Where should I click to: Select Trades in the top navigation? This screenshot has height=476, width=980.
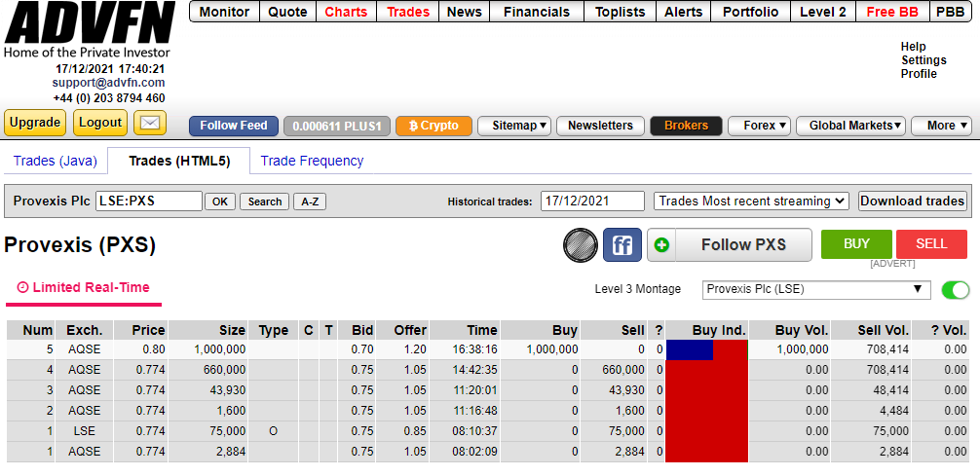click(x=408, y=12)
